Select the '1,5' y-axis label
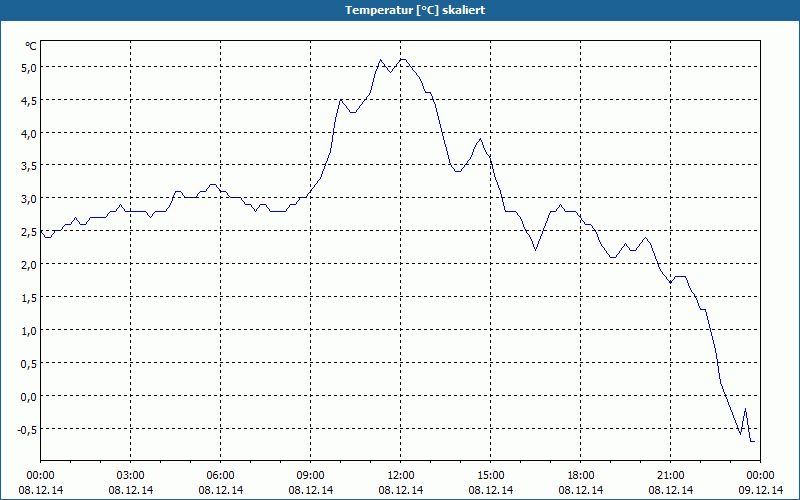 pos(28,298)
